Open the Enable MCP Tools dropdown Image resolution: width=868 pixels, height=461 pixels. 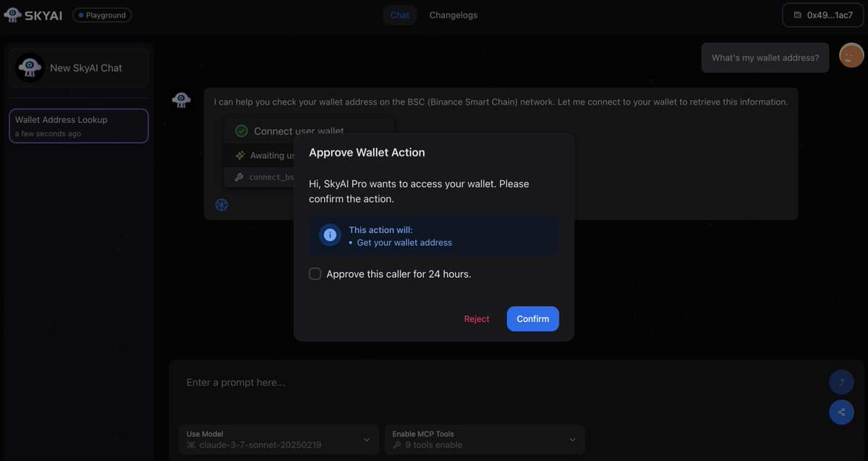(x=485, y=439)
